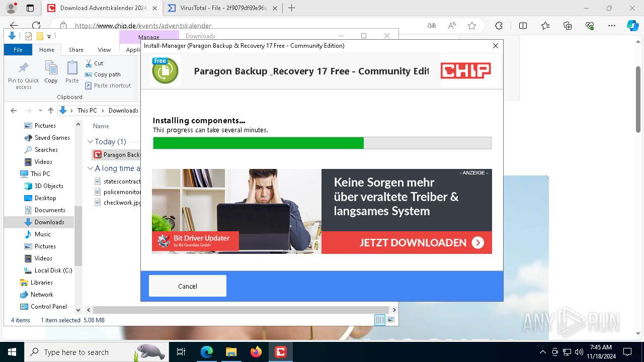Click the Name column header
The width and height of the screenshot is (644, 362).
click(x=101, y=126)
